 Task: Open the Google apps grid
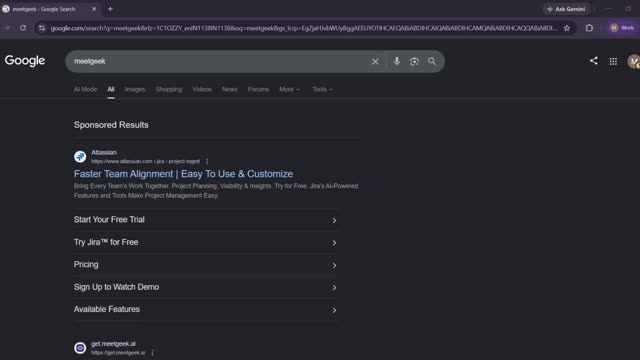(613, 61)
